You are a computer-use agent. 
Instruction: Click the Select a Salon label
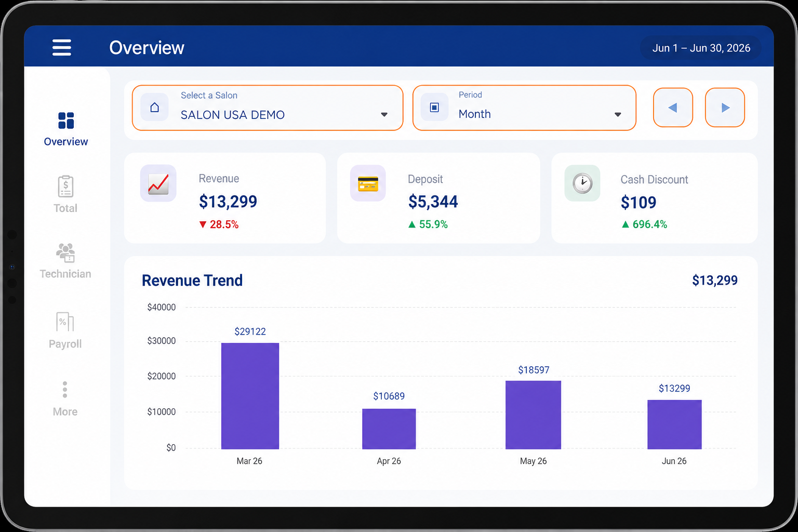click(x=209, y=96)
